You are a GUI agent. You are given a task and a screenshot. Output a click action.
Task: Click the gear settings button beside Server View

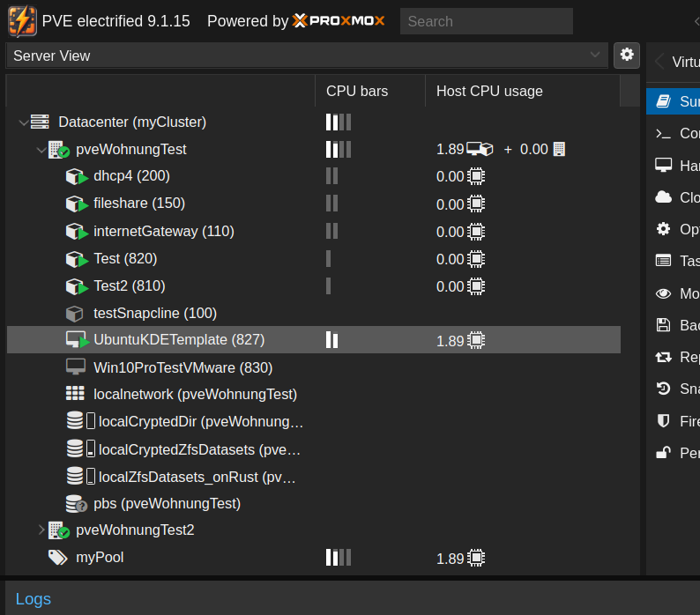(x=627, y=55)
